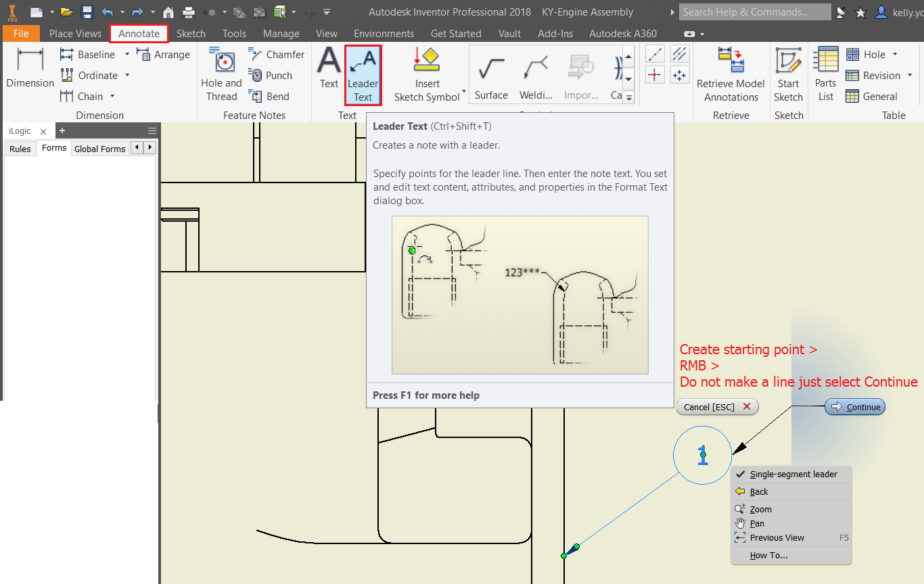Image resolution: width=924 pixels, height=584 pixels.
Task: Open Insert Sketch Symbol dropdown arrow
Action: tap(464, 91)
